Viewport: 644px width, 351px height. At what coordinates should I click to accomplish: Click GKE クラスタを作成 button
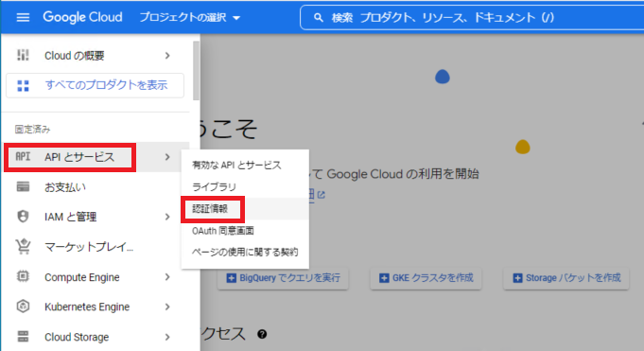426,278
